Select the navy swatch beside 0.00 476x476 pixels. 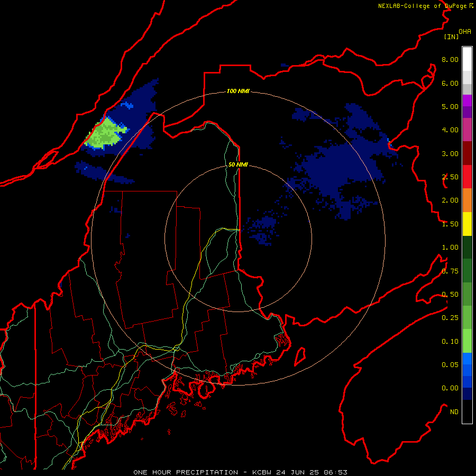[467, 394]
